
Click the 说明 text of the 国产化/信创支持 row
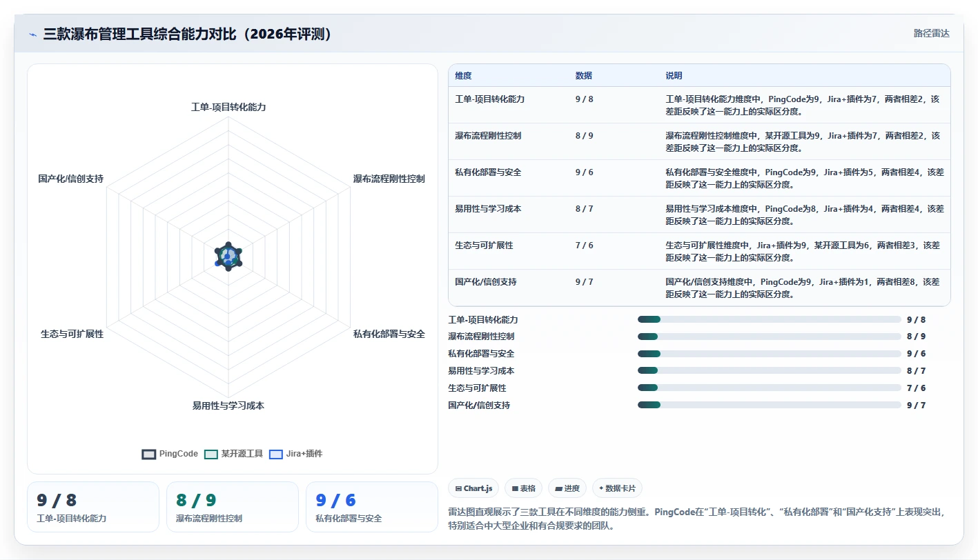click(x=803, y=288)
